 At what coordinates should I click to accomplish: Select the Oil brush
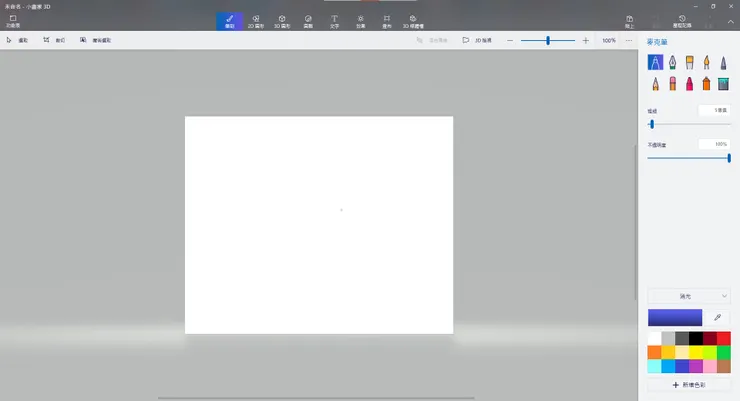pyautogui.click(x=690, y=62)
